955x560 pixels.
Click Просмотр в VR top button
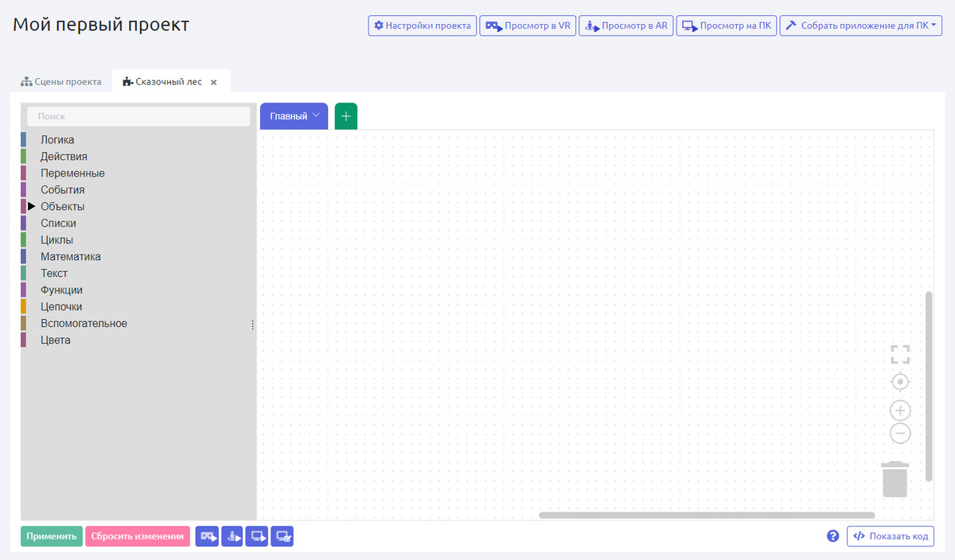click(528, 25)
